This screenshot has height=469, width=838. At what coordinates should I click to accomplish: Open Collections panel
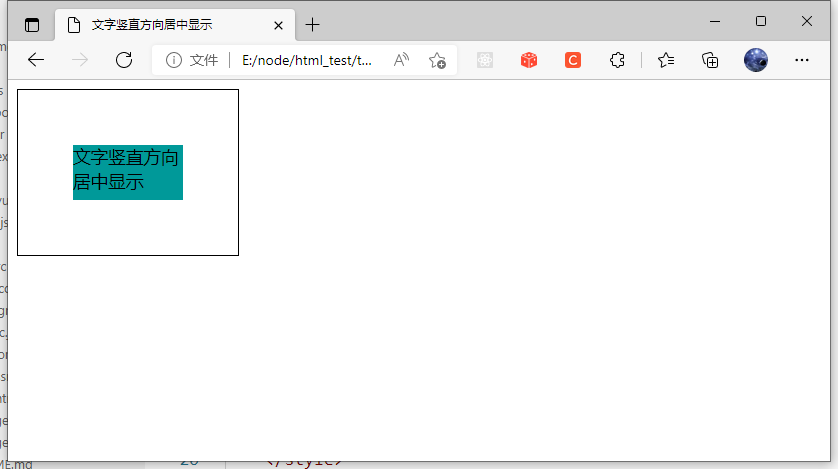click(710, 60)
